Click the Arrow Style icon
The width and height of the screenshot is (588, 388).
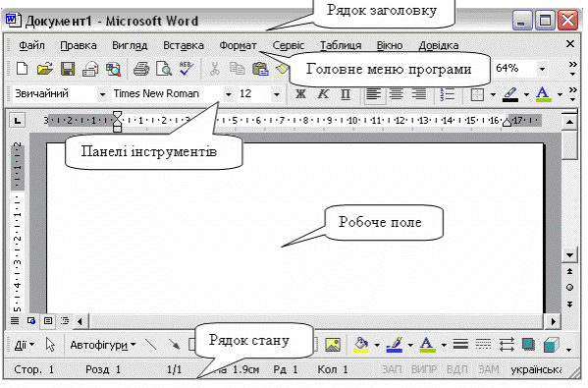[507, 344]
